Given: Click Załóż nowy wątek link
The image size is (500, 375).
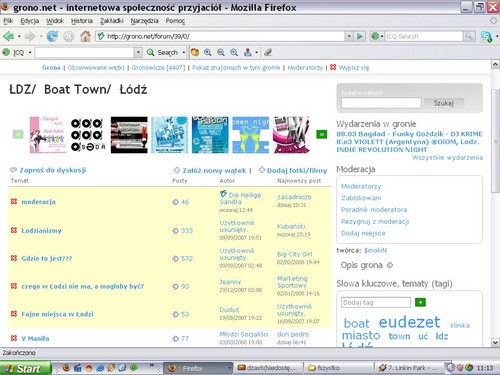Looking at the screenshot, I should point(214,171).
